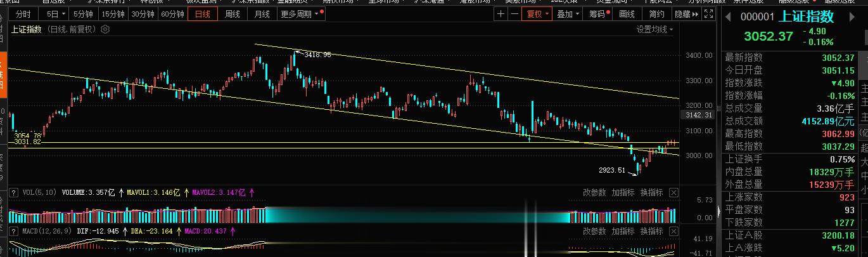Screen dimensions: 868x257
Task: Activate the 画线 drawing tool
Action: point(627,14)
